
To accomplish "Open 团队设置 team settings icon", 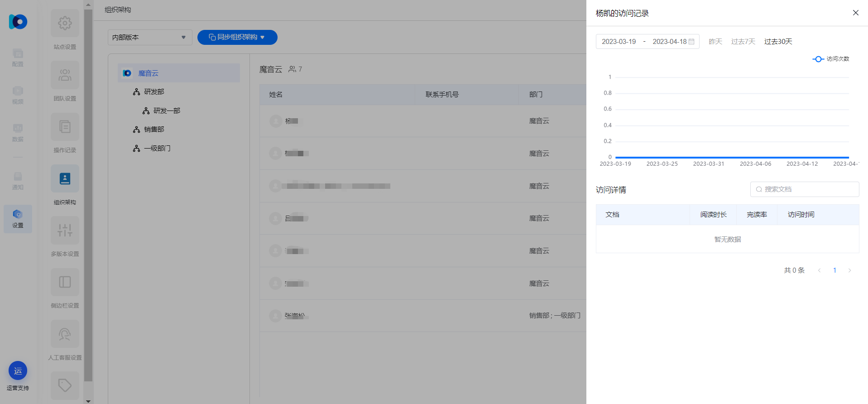I will click(65, 75).
